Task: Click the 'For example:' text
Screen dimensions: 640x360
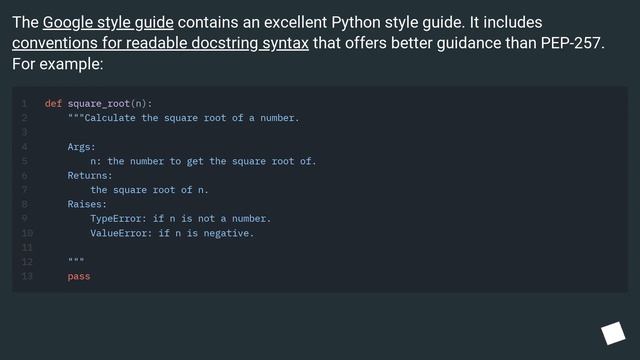Action: [x=58, y=64]
